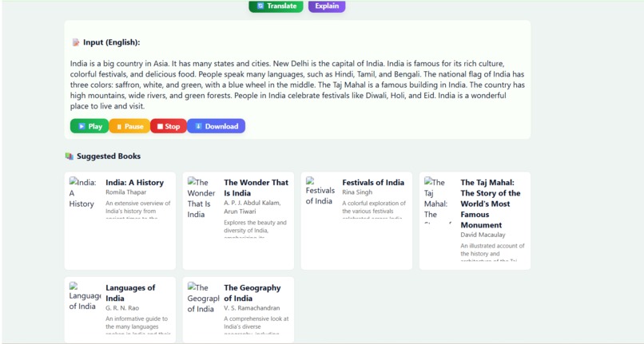644x344 pixels.
Task: Click the Festivals of India description text
Action: [x=374, y=209]
